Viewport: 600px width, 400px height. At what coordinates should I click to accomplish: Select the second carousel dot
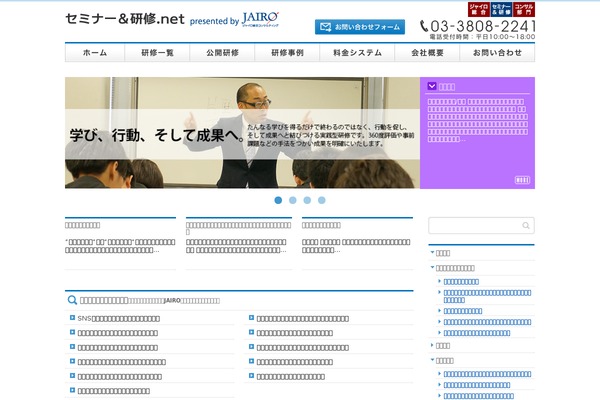[293, 200]
